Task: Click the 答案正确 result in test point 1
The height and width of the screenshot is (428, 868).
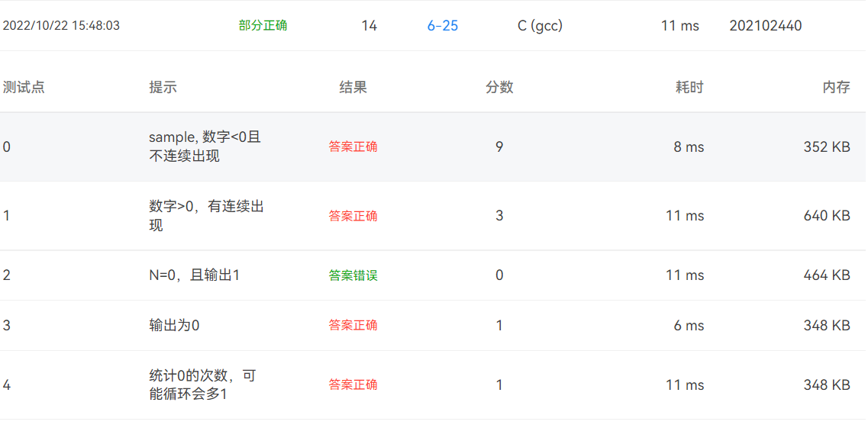Action: (353, 216)
